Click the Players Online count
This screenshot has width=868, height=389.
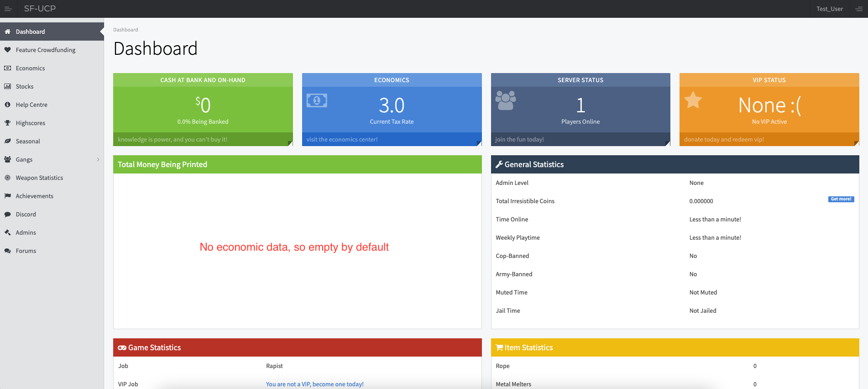[x=580, y=105]
